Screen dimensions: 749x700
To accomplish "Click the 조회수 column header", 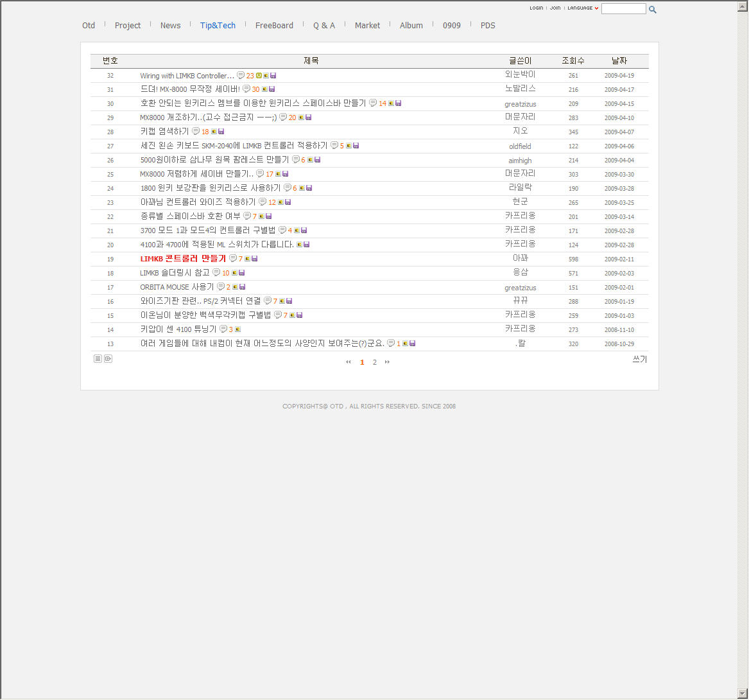I will [573, 60].
